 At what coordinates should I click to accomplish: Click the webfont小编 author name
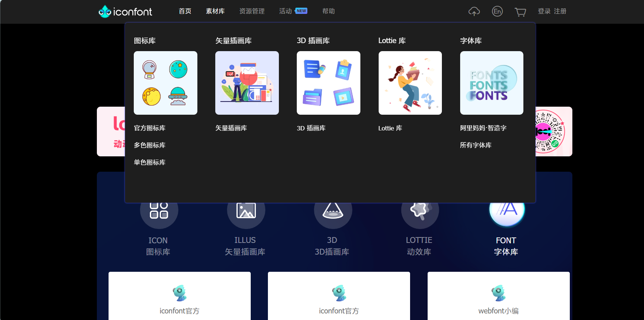tap(499, 311)
